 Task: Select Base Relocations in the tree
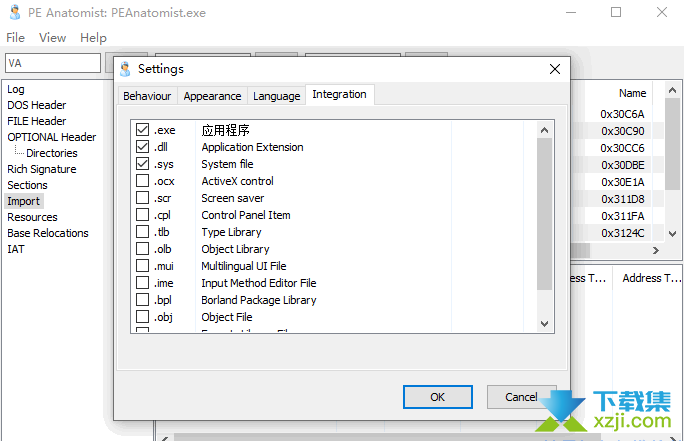pyautogui.click(x=48, y=233)
